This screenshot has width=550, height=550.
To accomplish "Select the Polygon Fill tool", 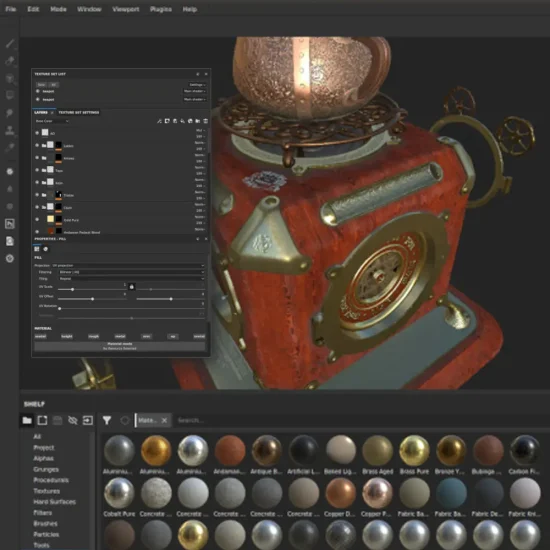I will click(10, 95).
